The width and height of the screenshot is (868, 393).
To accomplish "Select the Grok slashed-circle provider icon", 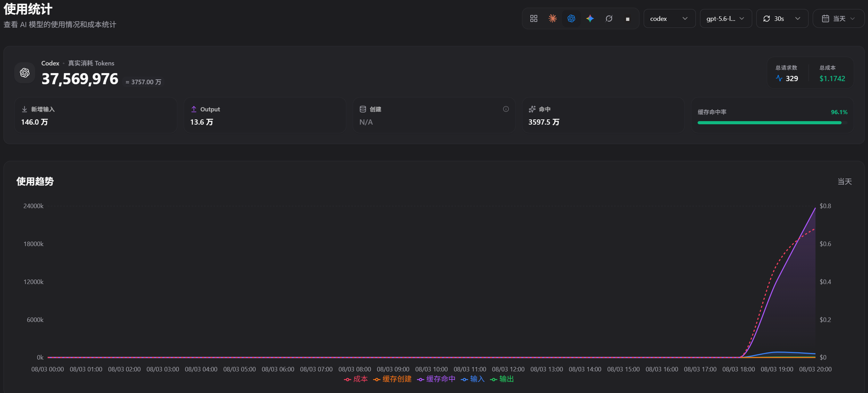I will [x=609, y=18].
